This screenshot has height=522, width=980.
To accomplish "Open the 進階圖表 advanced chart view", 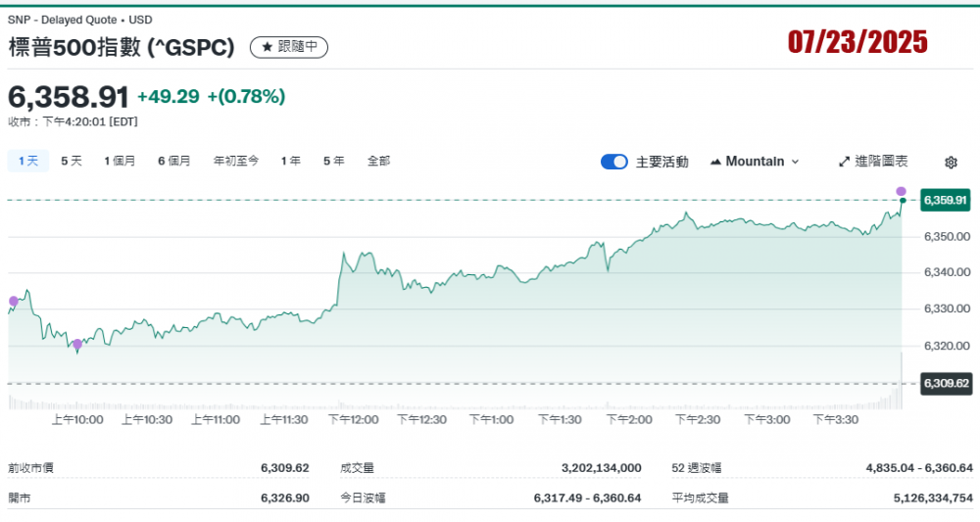I will (x=873, y=162).
